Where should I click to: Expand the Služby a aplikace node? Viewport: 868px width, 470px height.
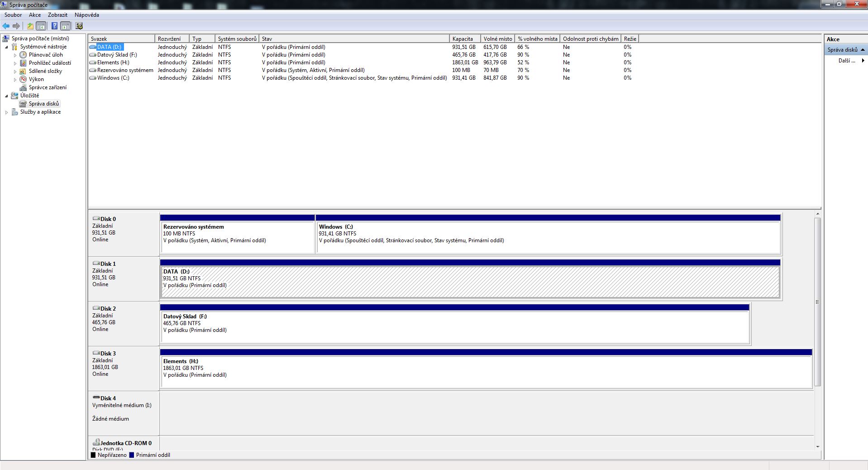pos(6,112)
